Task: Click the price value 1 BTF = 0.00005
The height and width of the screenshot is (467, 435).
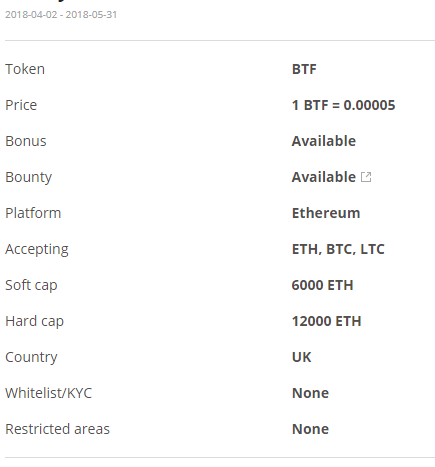Action: point(343,105)
